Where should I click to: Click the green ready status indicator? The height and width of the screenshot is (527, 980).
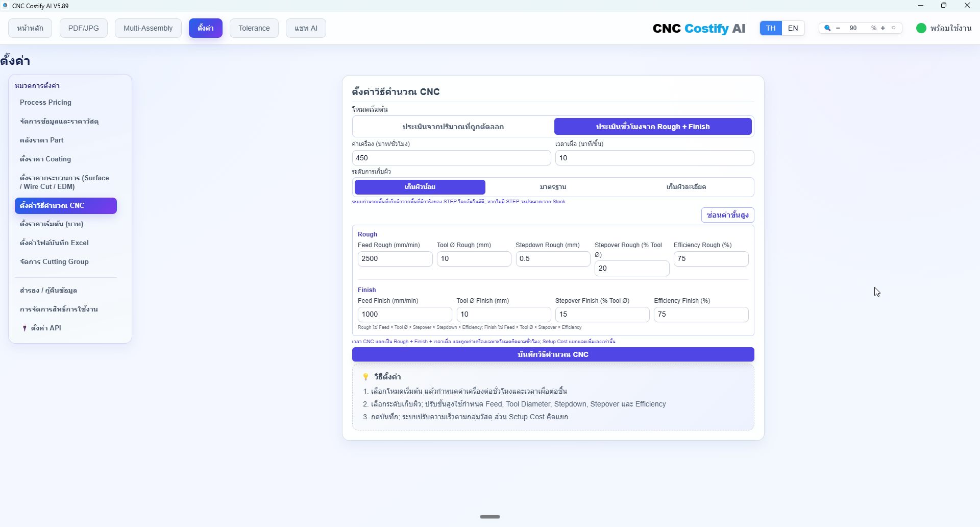[x=921, y=28]
